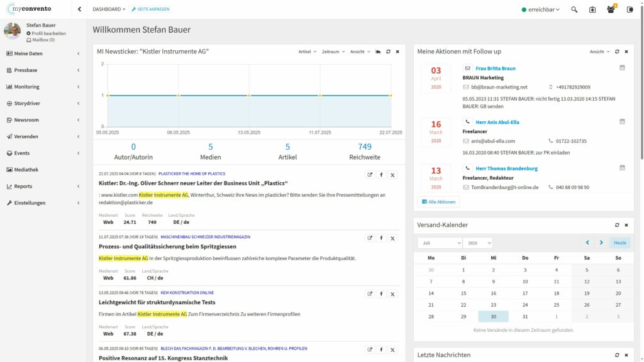Open the Reports menu

(43, 186)
